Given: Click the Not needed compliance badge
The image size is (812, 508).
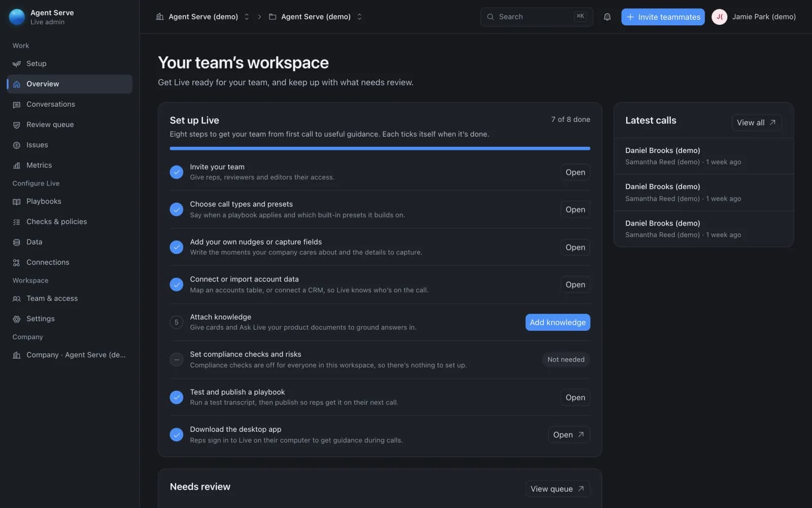Looking at the screenshot, I should click(x=566, y=360).
